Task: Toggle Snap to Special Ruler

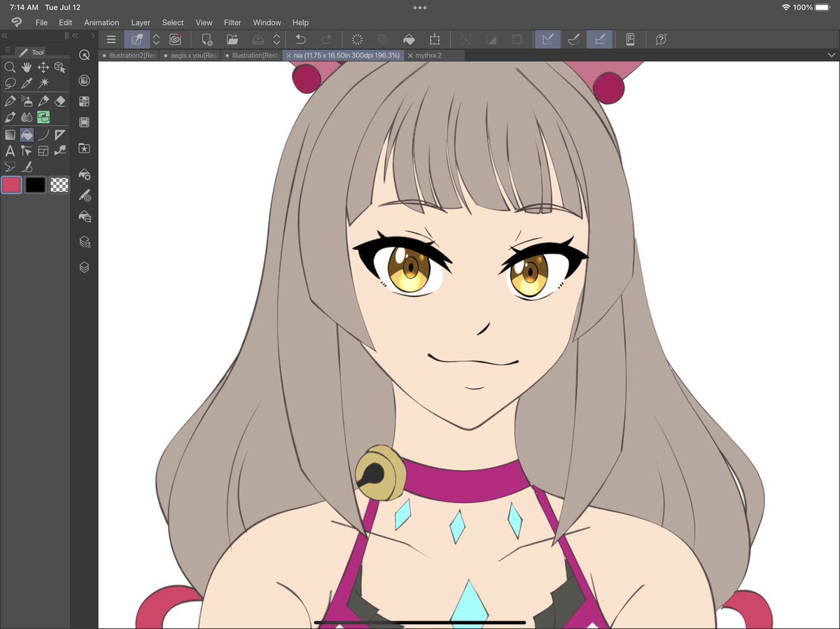Action: (573, 40)
